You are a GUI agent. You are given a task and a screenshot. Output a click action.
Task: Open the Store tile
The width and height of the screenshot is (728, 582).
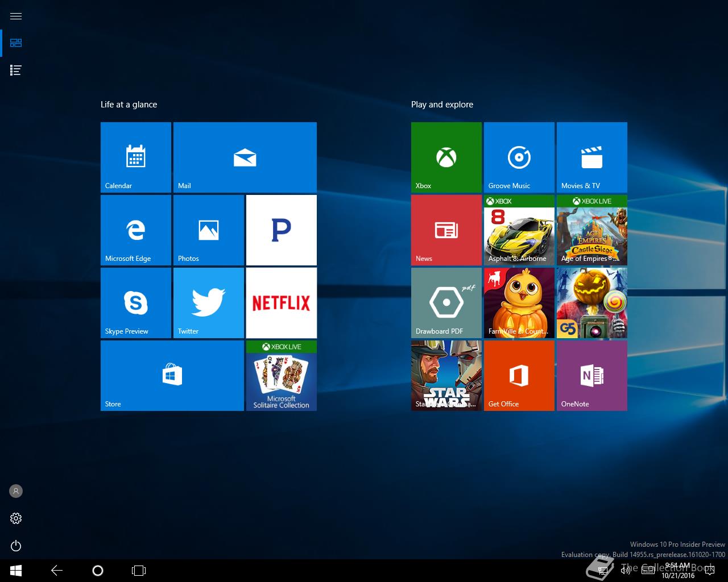172,376
